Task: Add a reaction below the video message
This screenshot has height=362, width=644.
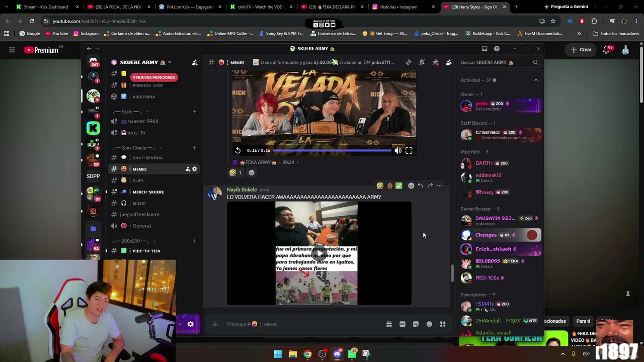Action: tap(252, 172)
